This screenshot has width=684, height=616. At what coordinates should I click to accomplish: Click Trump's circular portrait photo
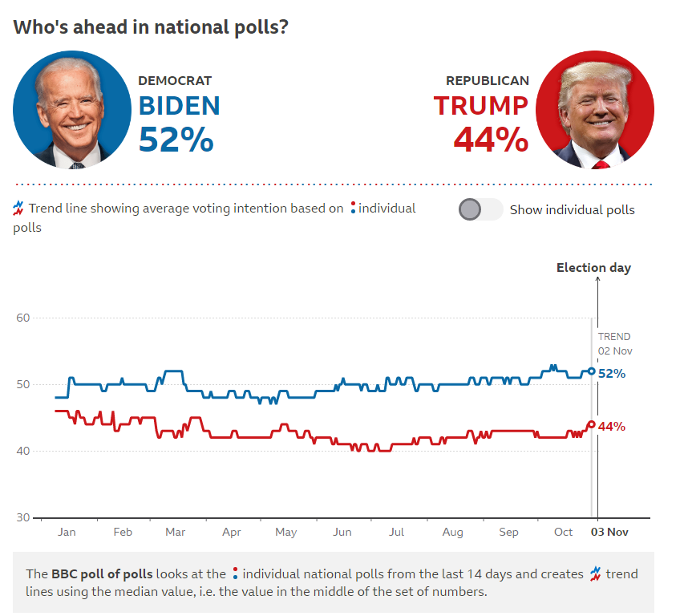(x=595, y=110)
